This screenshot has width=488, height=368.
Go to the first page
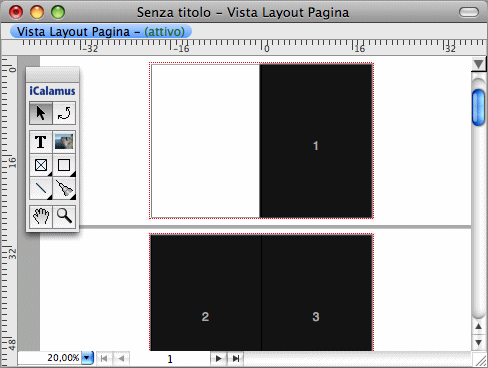tap(104, 359)
